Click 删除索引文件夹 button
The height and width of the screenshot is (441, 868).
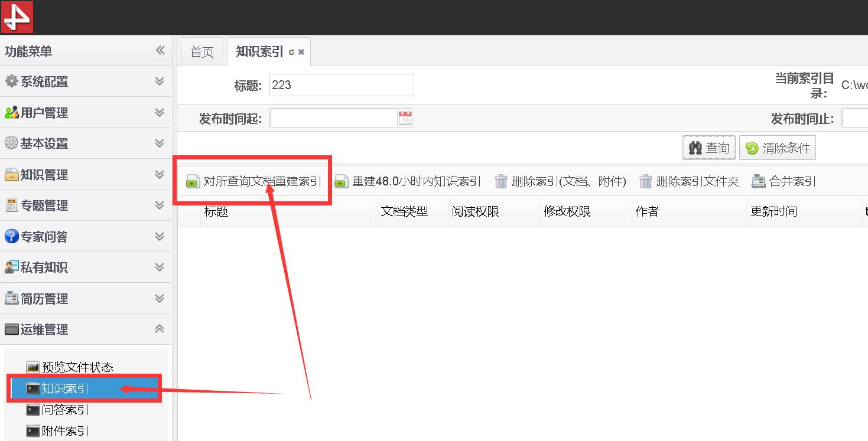coord(690,181)
